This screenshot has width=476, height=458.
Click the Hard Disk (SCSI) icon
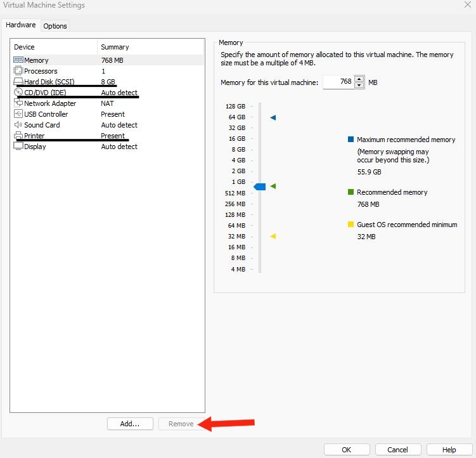click(x=18, y=82)
